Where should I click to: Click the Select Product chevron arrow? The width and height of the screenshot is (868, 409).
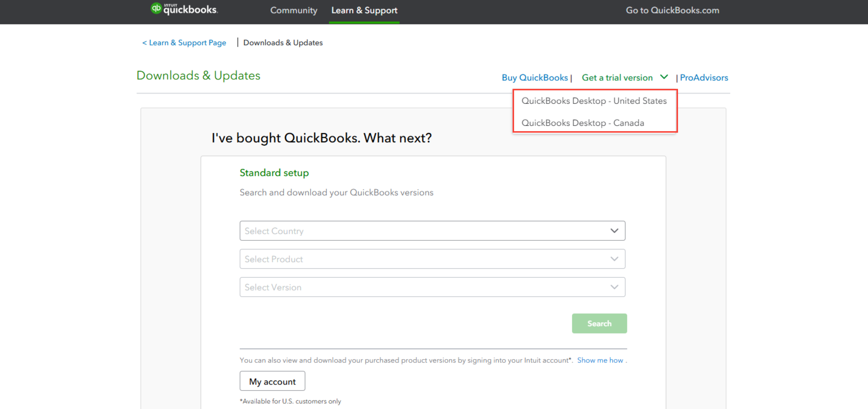point(614,259)
